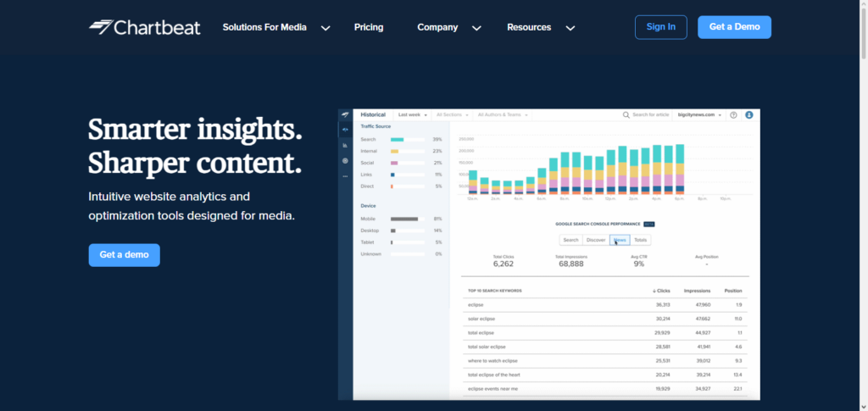Click the Get a Demo header button
Viewport: 868px width, 411px height.
[x=734, y=27]
